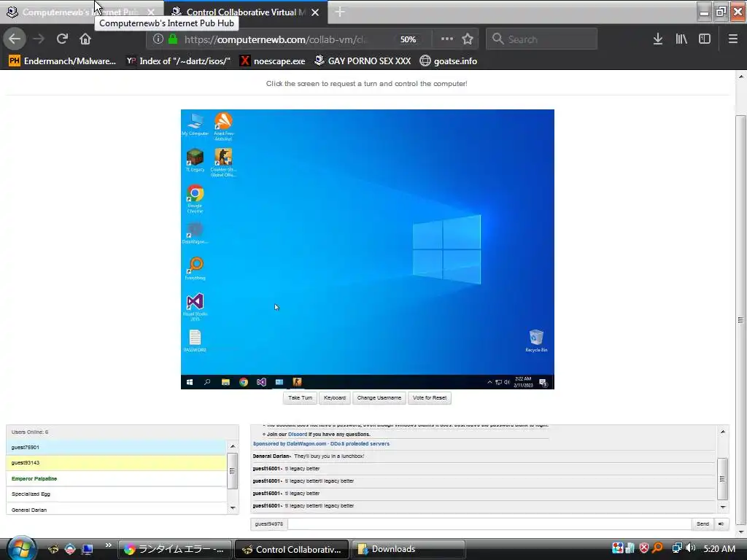Expand the quick launch overflow chevron

109,545
